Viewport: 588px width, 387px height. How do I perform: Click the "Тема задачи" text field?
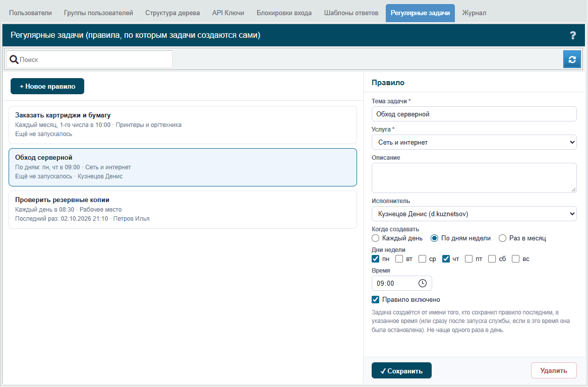pos(474,114)
